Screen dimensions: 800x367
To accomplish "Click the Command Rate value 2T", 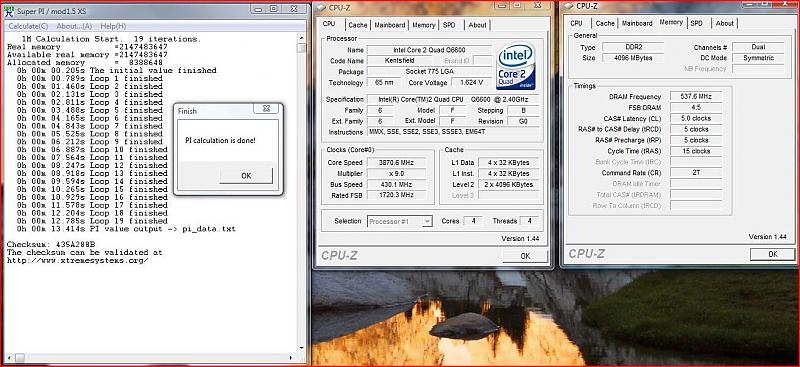I will [696, 173].
